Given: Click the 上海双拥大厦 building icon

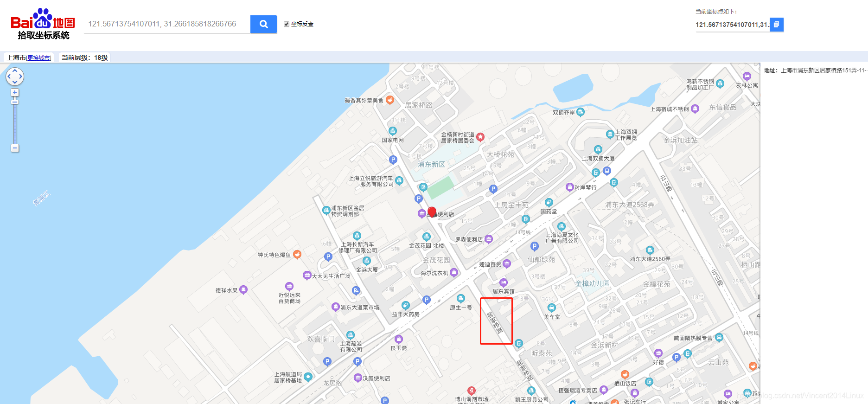Looking at the screenshot, I should pyautogui.click(x=598, y=150).
